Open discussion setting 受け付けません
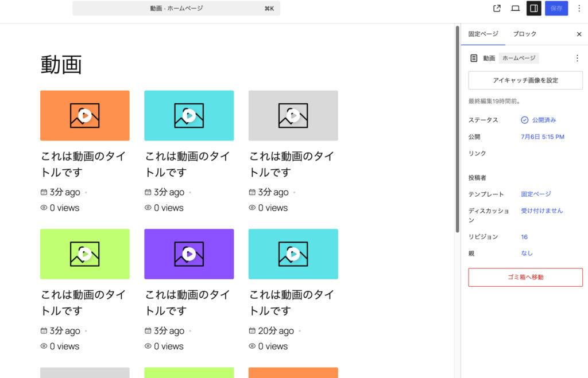The height and width of the screenshot is (378, 588). point(542,211)
